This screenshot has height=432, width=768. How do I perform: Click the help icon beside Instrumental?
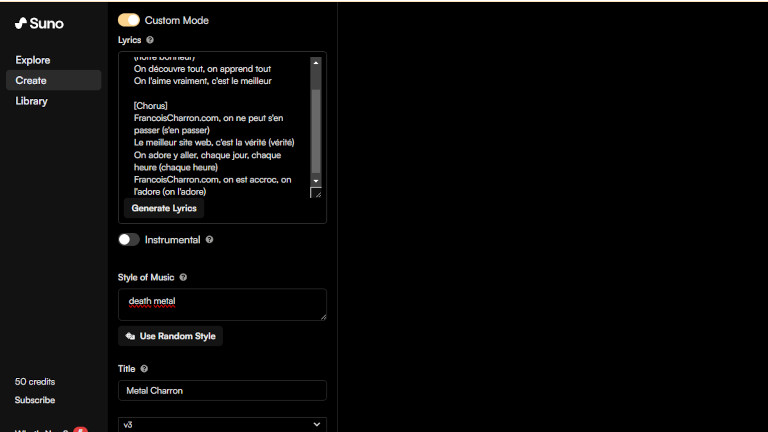(210, 240)
